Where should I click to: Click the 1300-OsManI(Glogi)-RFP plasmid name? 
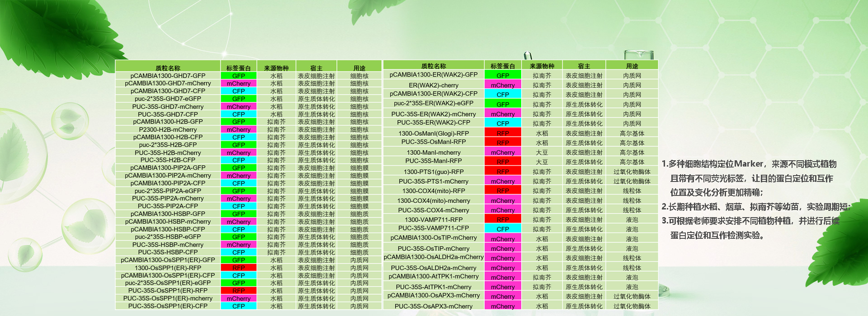coord(433,134)
